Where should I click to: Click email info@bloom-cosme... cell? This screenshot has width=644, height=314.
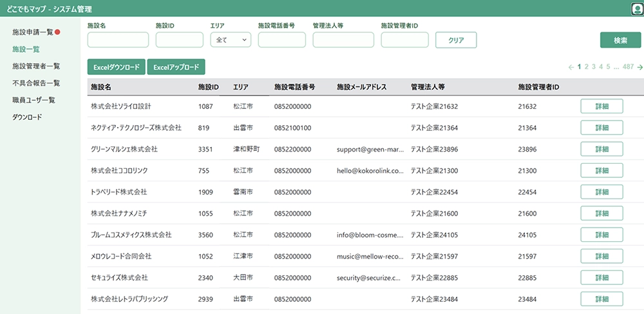coord(370,235)
